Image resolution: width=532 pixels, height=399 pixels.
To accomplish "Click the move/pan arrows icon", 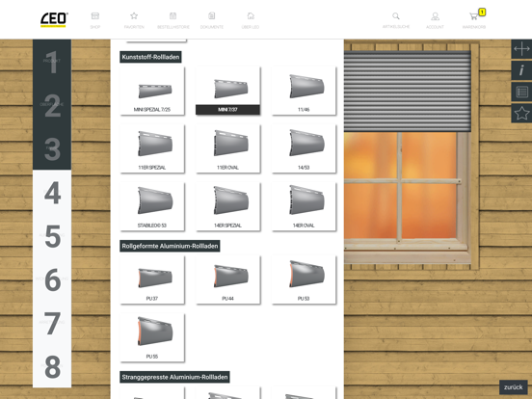I will tap(521, 49).
